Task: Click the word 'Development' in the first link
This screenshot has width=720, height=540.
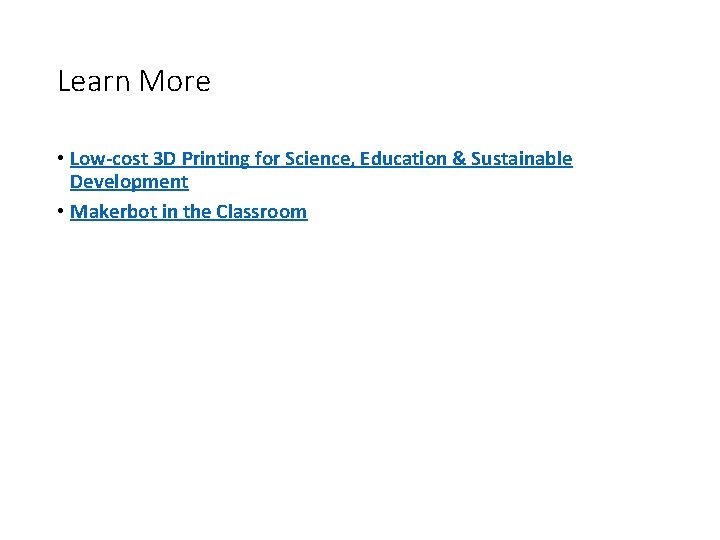Action: pos(129,182)
